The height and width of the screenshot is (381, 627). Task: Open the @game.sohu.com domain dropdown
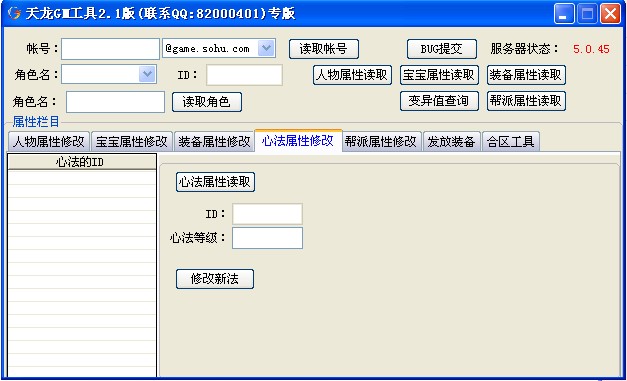pos(266,49)
